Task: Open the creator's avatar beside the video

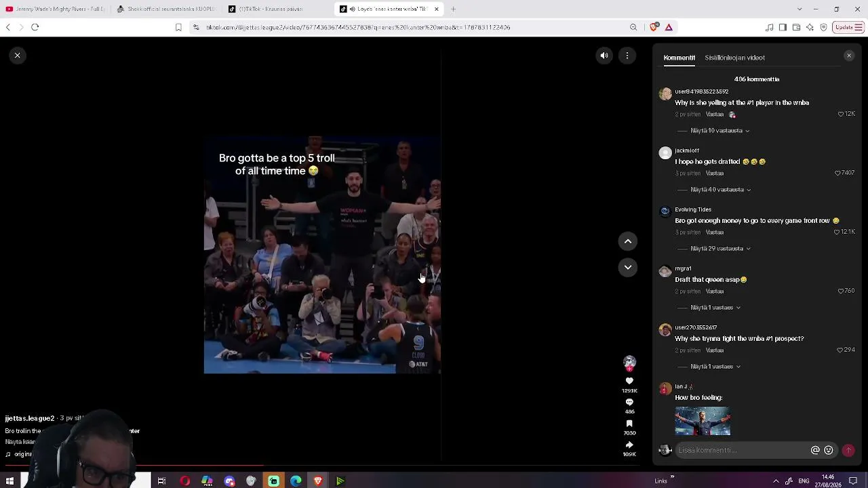Action: pyautogui.click(x=629, y=362)
